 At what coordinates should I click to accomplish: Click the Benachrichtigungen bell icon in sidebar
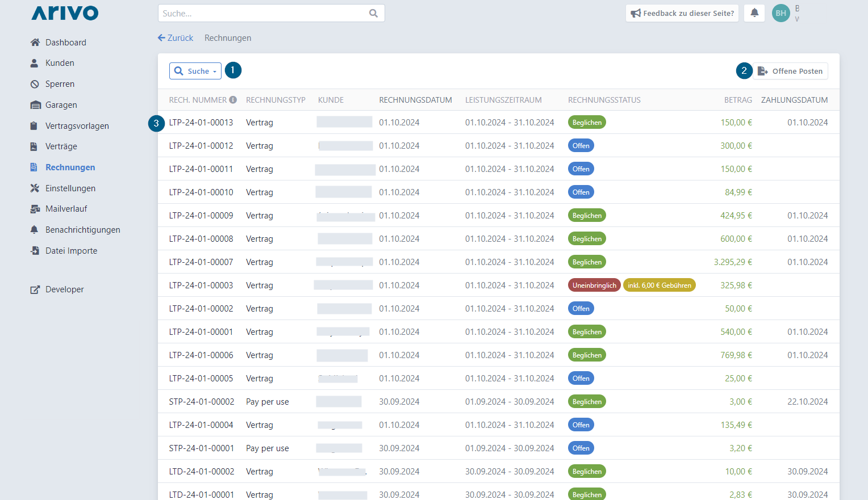[x=35, y=230]
